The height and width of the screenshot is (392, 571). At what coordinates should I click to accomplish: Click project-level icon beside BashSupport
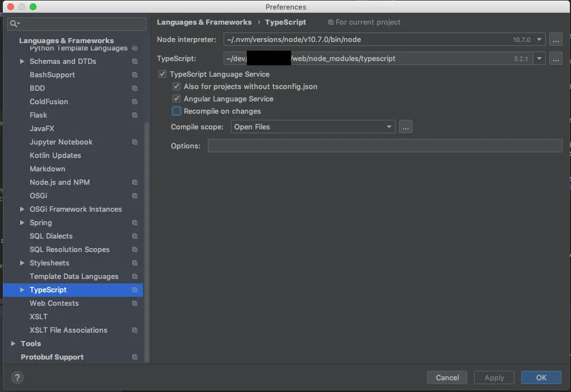134,75
